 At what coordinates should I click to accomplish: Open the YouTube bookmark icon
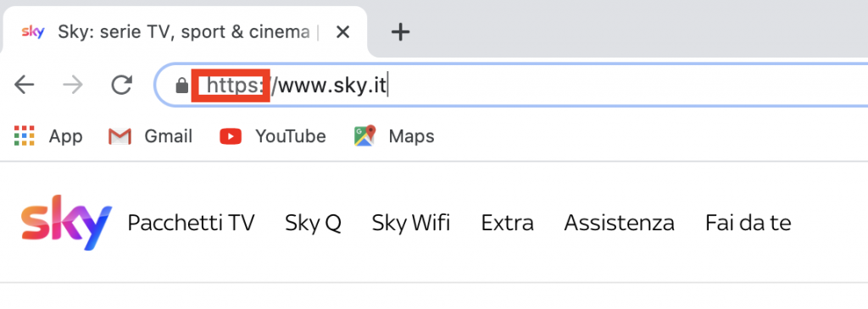231,136
